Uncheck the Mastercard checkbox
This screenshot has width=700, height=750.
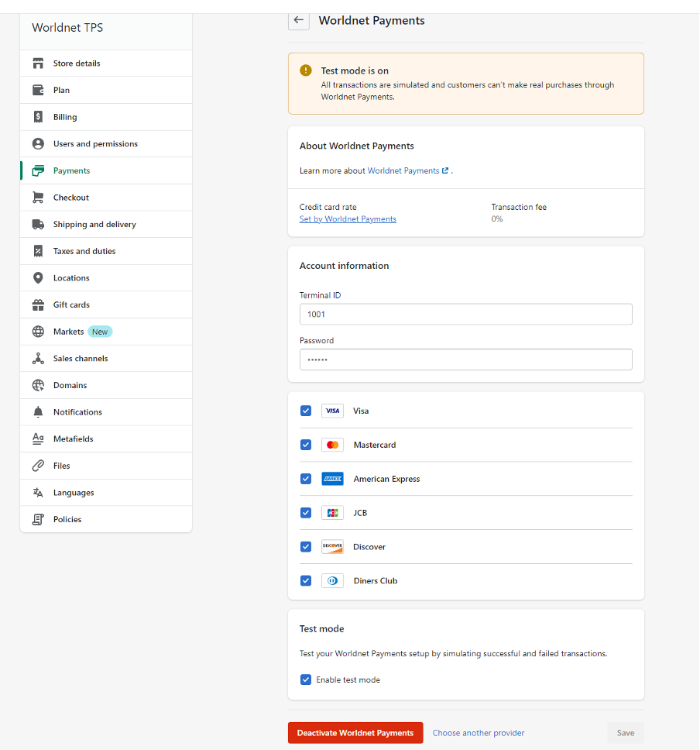tap(306, 445)
